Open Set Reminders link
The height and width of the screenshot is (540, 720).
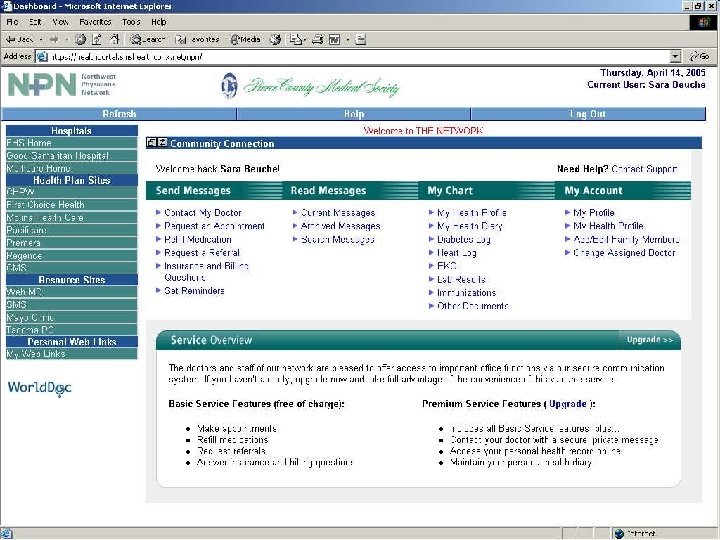(194, 291)
